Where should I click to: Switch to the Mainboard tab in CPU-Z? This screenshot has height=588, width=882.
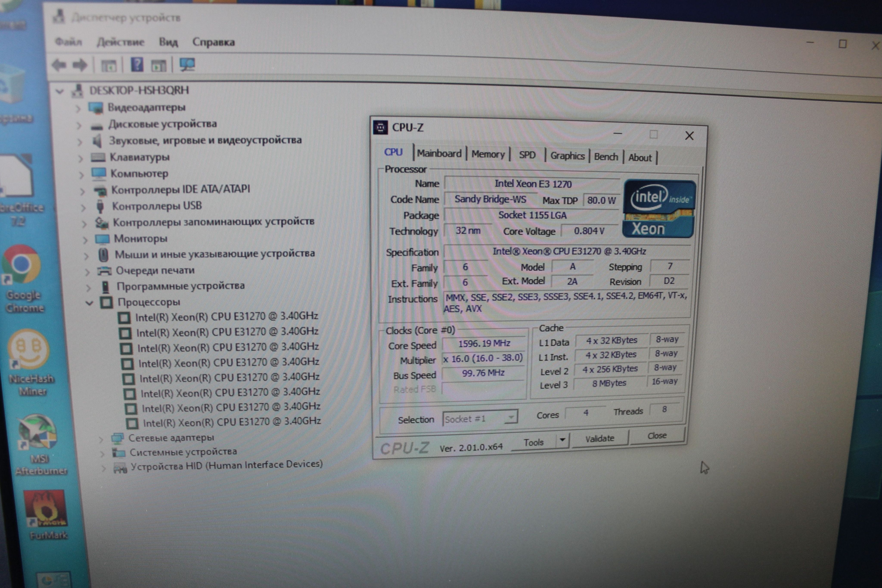439,153
